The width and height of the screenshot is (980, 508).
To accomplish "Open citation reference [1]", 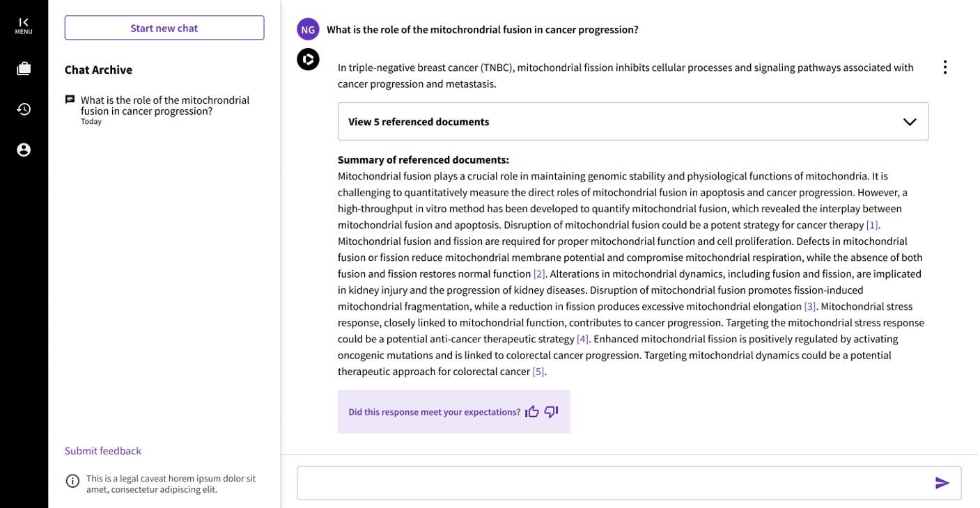I will 872,225.
